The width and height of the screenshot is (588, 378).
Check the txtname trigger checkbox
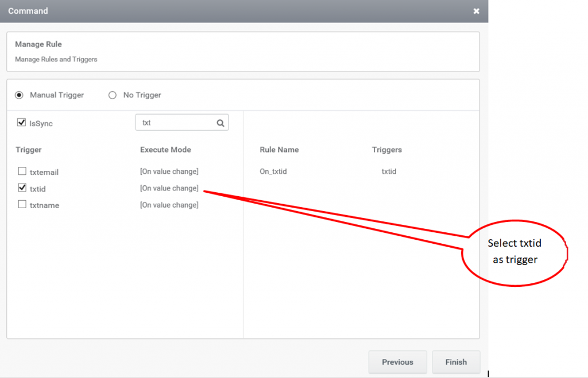pyautogui.click(x=22, y=204)
